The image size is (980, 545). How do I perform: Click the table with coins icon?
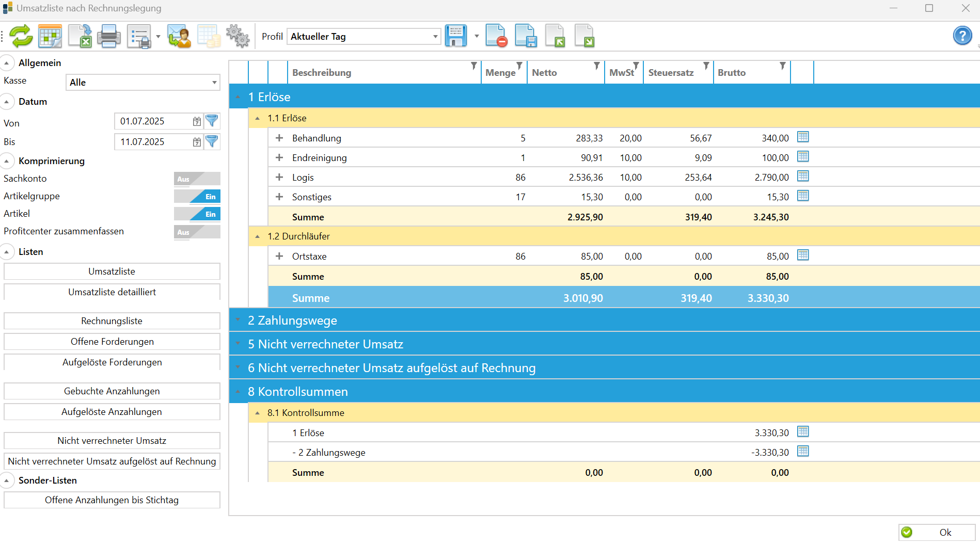pos(209,36)
